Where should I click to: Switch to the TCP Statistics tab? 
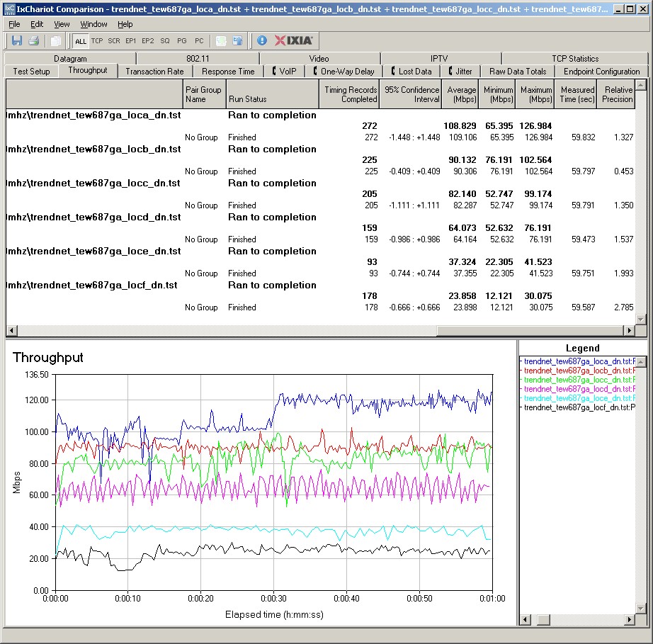tap(575, 58)
